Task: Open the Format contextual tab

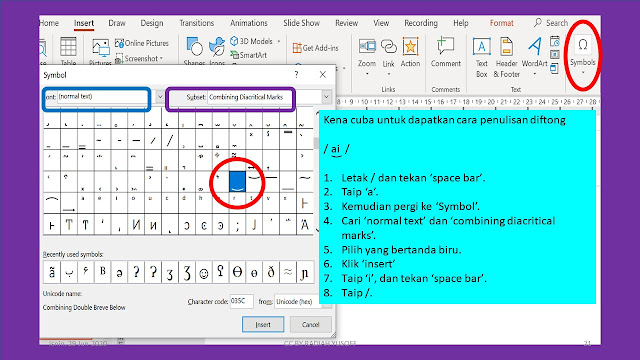Action: (x=502, y=23)
